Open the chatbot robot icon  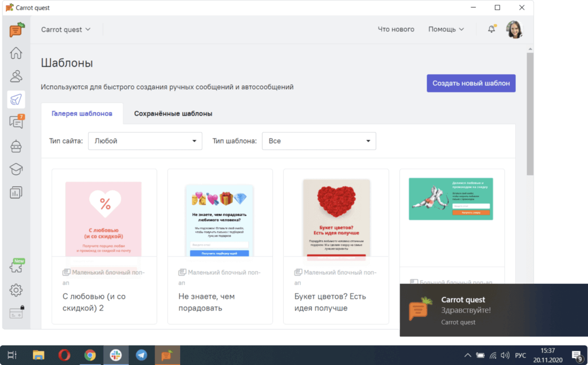[x=16, y=146]
